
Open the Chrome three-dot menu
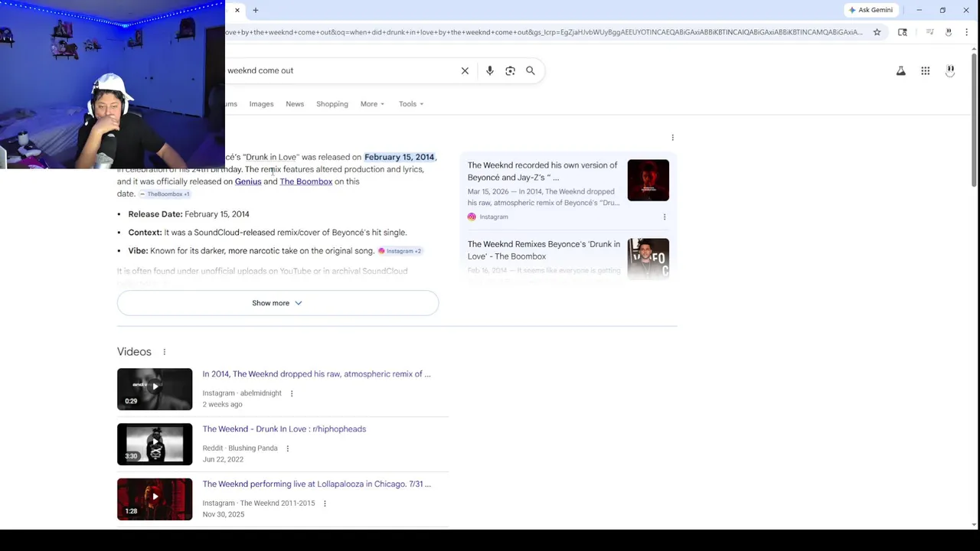[968, 32]
